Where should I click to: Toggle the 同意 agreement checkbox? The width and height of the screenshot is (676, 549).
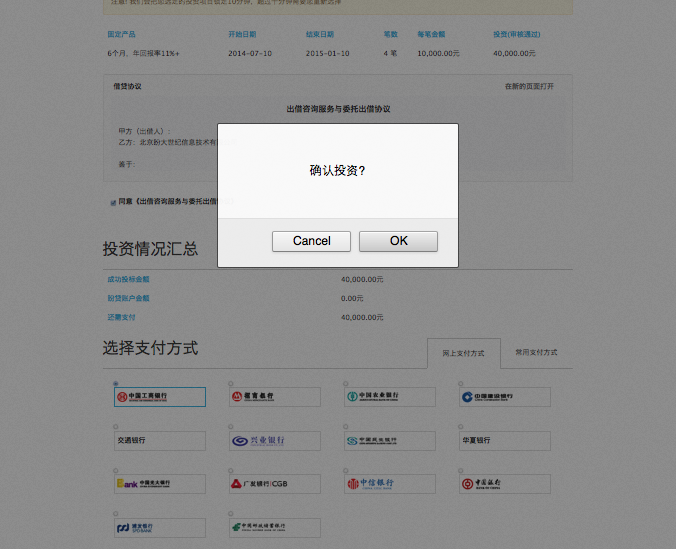point(113,202)
